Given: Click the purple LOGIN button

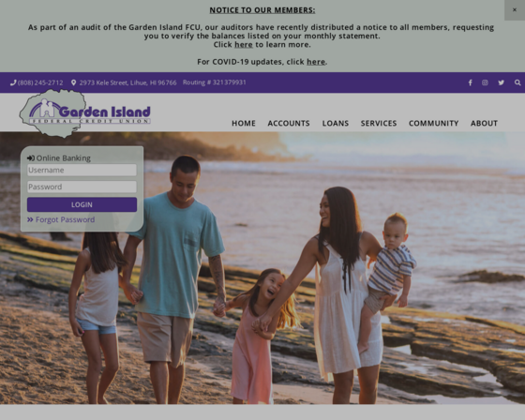Looking at the screenshot, I should [82, 204].
